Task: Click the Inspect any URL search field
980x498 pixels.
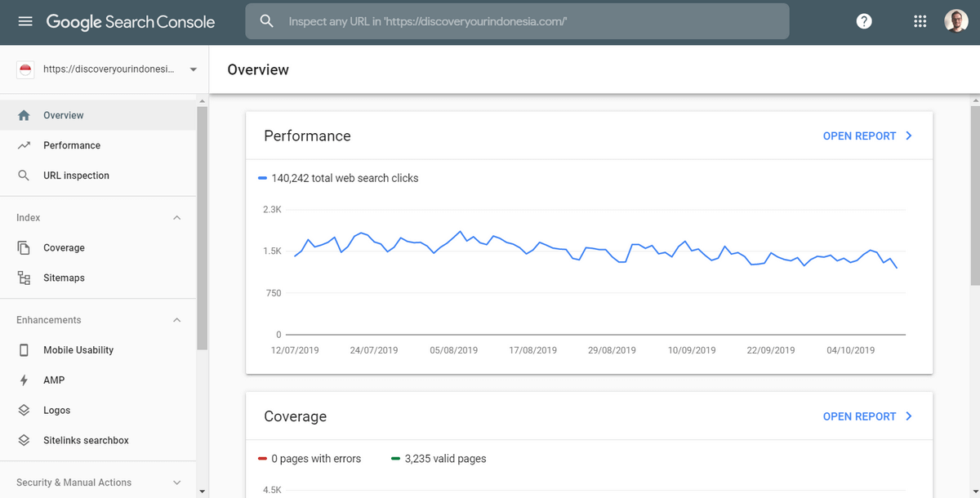Action: pyautogui.click(x=523, y=22)
